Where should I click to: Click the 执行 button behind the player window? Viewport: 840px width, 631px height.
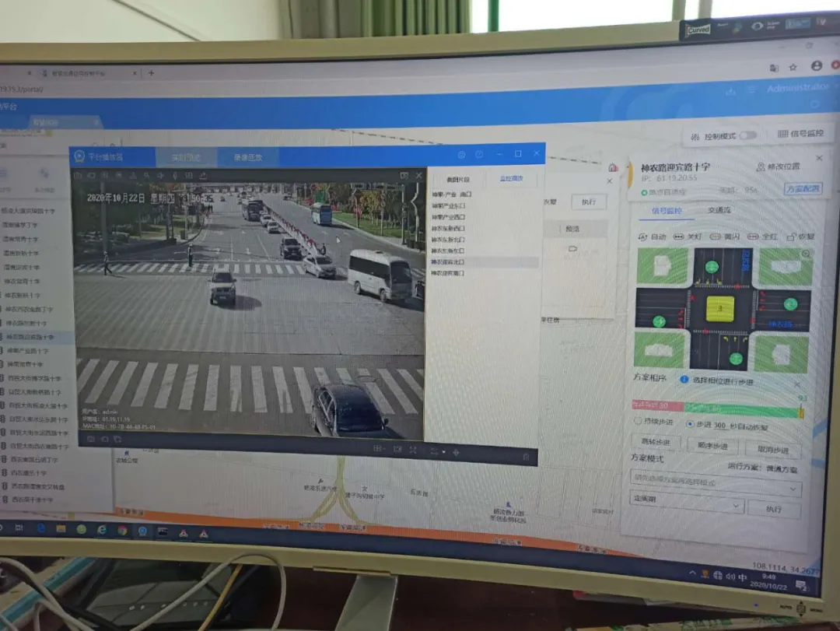(x=588, y=202)
